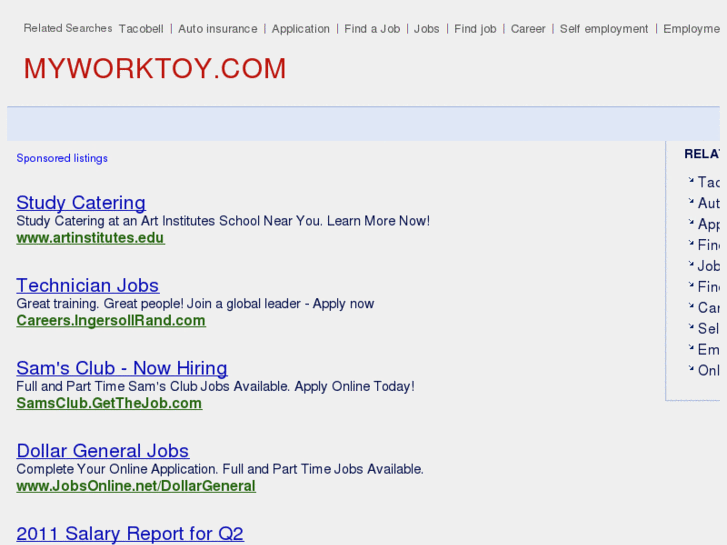Open Find job related search in top bar
Screen dimensions: 727x545
475,29
